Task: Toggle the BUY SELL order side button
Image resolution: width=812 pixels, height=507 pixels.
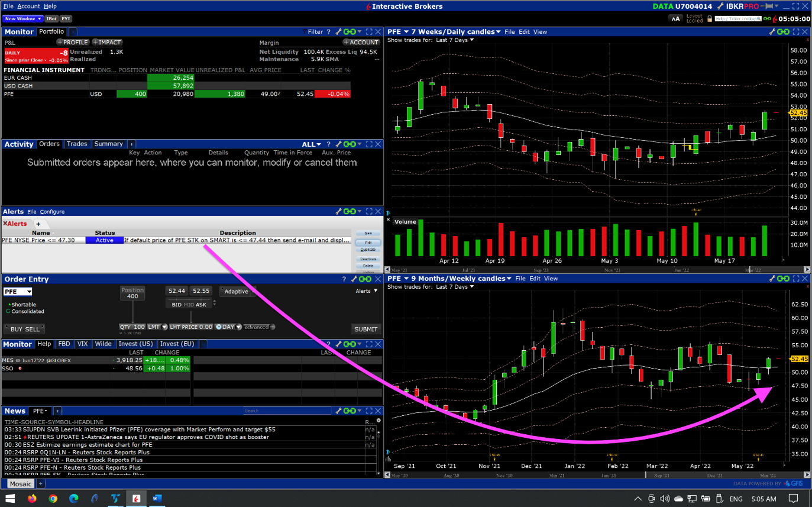Action: [25, 329]
